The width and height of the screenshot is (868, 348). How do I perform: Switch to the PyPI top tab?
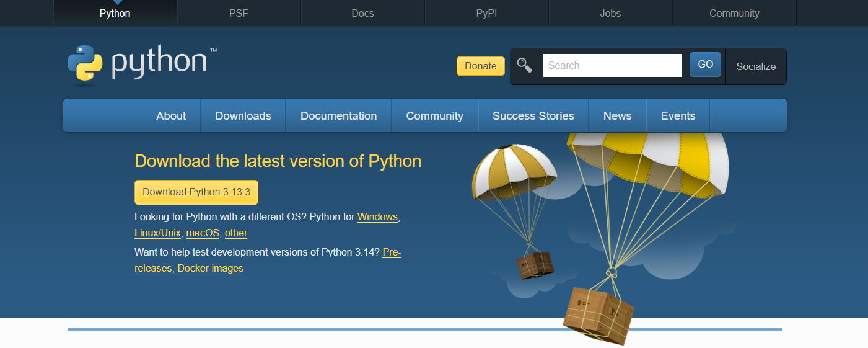pyautogui.click(x=486, y=13)
